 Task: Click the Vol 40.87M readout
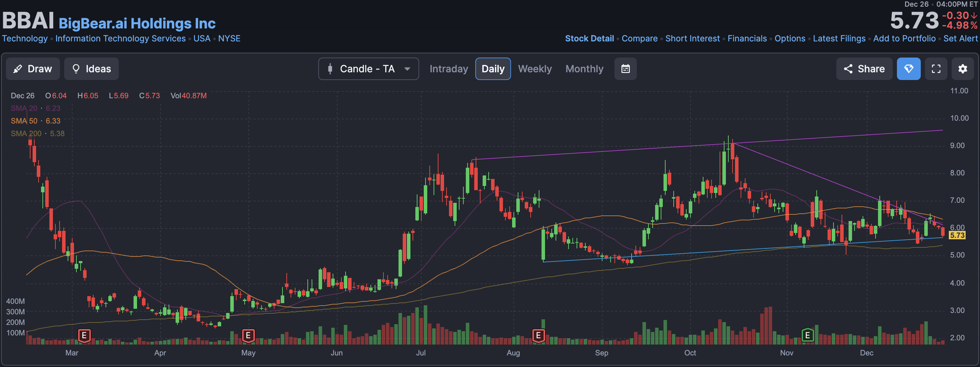click(x=188, y=95)
